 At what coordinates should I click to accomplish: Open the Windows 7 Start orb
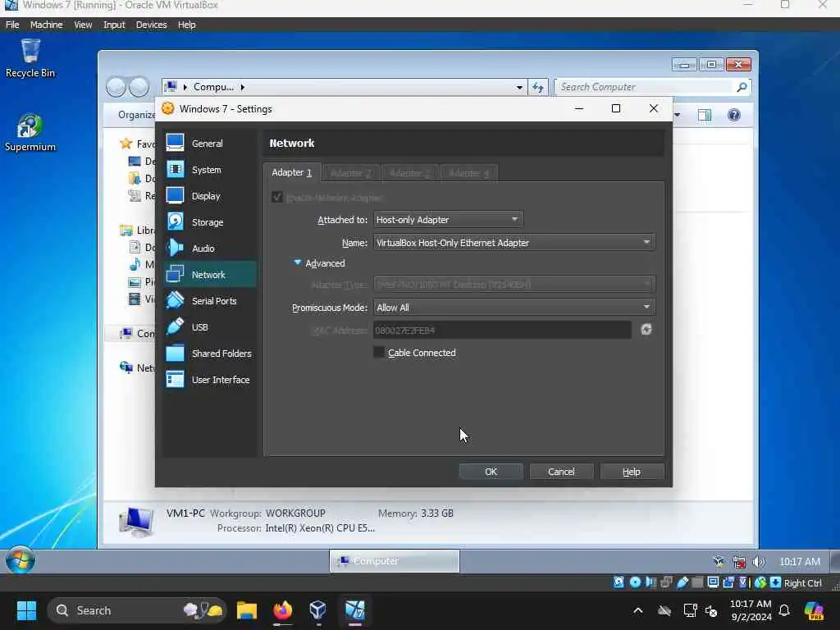click(x=21, y=561)
